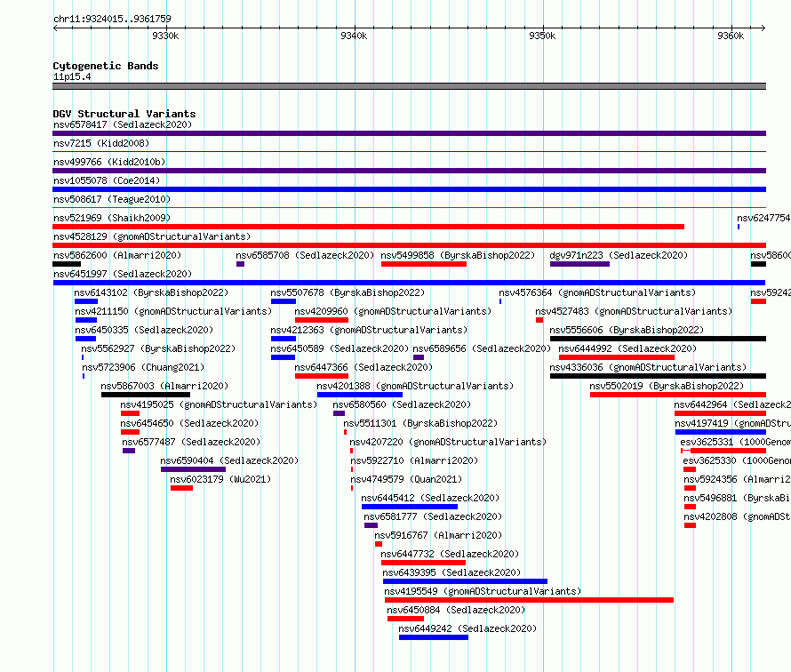Viewport: 791px width, 672px height.
Task: Click the chr11:9324015..9361759 coordinates text
Action: [x=112, y=19]
